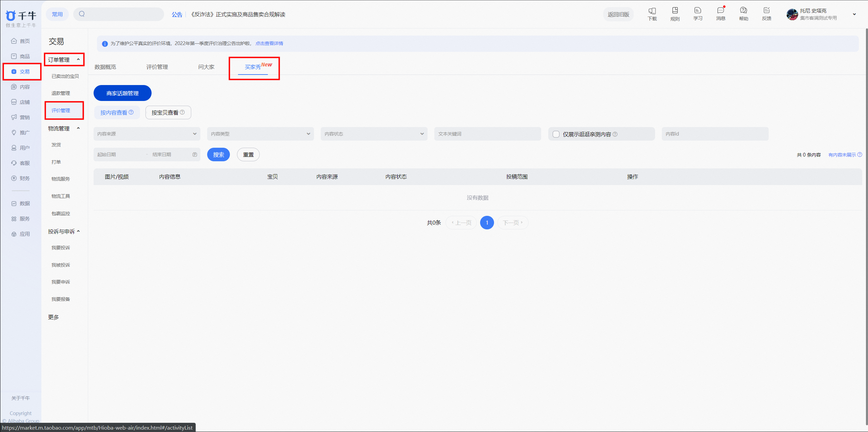Screen dimensions: 868x432
Task: Click the 起始日期 field
Action: pyautogui.click(x=119, y=155)
